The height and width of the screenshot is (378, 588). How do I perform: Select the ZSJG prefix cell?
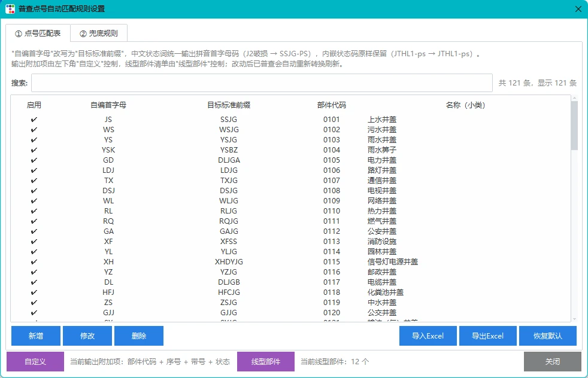click(x=229, y=302)
